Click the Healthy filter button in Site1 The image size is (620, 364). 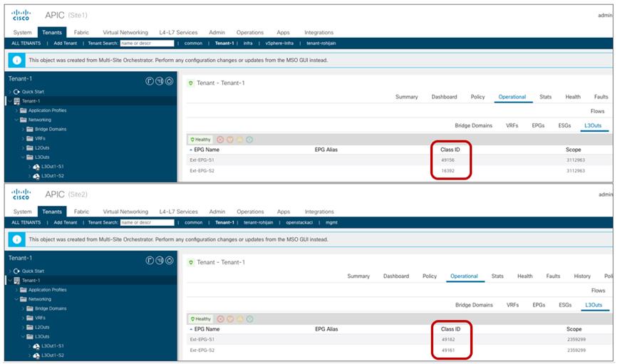pos(200,140)
